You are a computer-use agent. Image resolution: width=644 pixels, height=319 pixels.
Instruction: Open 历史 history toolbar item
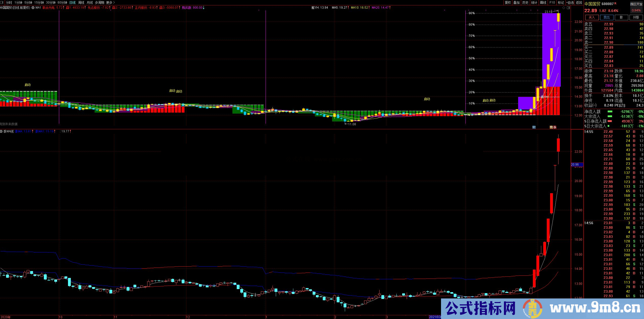(x=526, y=3)
